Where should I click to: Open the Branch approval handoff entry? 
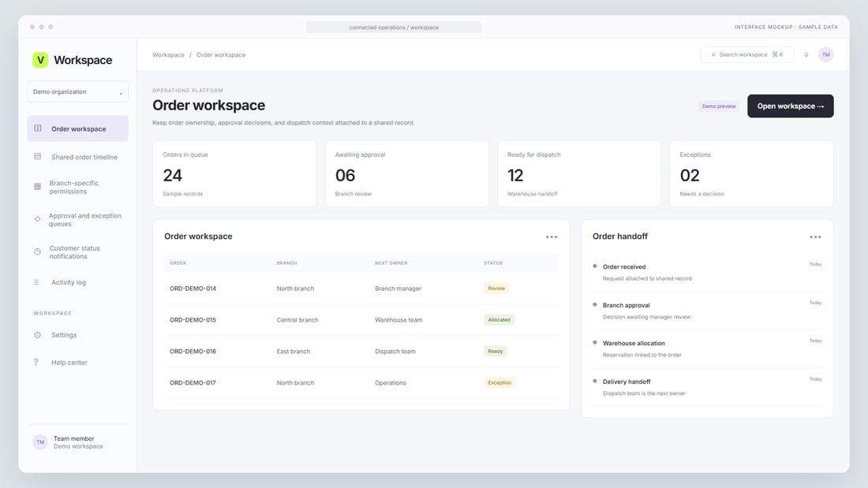(x=708, y=311)
